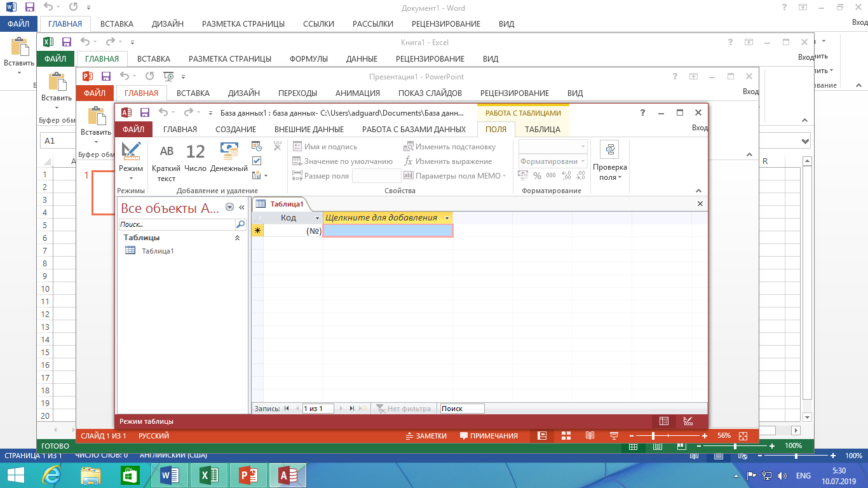Viewport: 868px width, 488px height.
Task: Add a Число number field in Access
Action: coord(196,157)
